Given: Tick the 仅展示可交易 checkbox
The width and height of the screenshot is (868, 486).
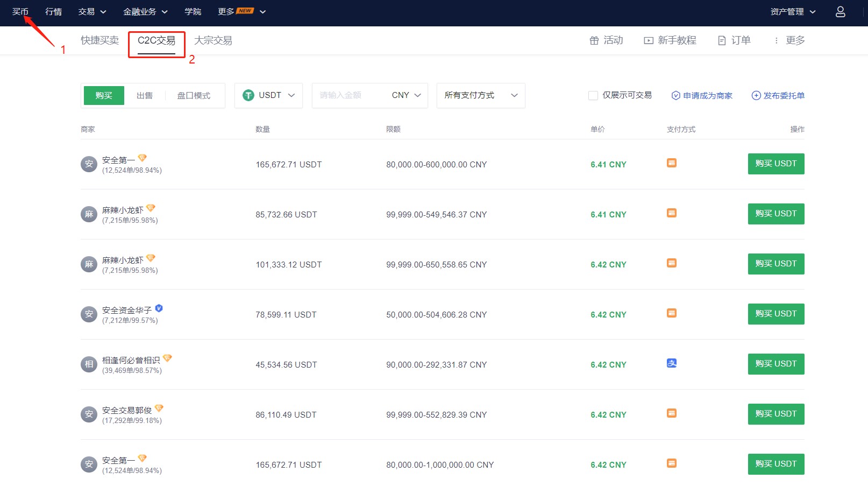Looking at the screenshot, I should [x=593, y=95].
